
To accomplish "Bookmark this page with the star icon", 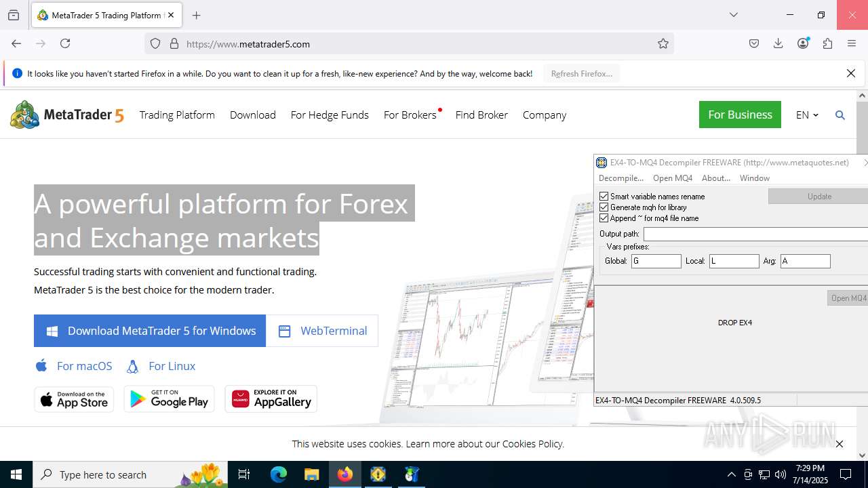I will (x=663, y=43).
